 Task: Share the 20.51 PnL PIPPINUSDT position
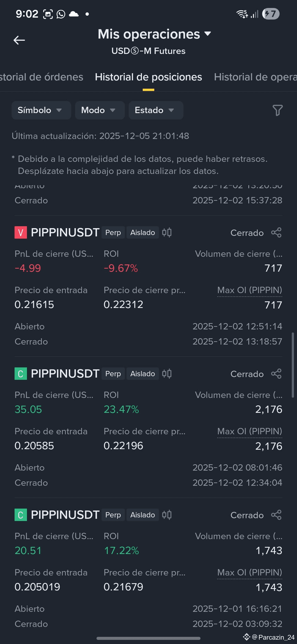(x=276, y=515)
